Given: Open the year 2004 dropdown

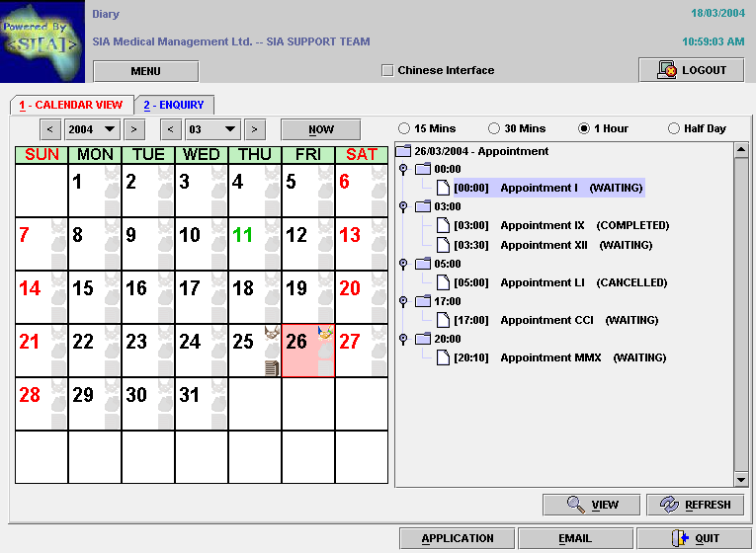Looking at the screenshot, I should point(91,129).
